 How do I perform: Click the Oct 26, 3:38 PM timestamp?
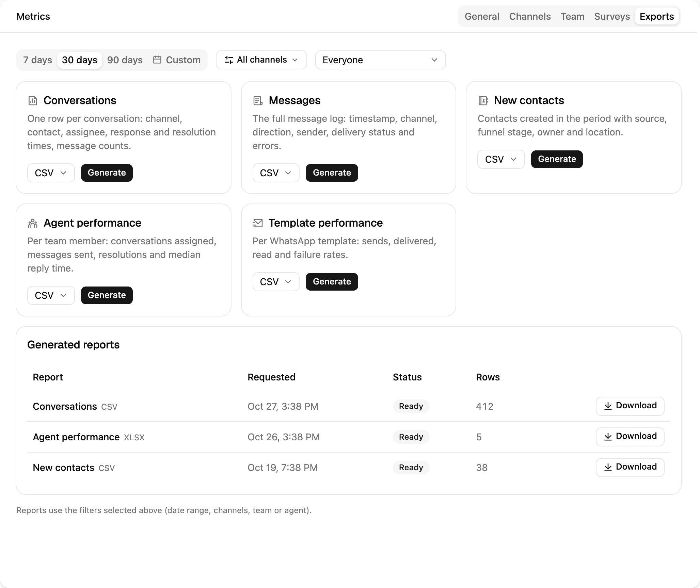click(284, 437)
